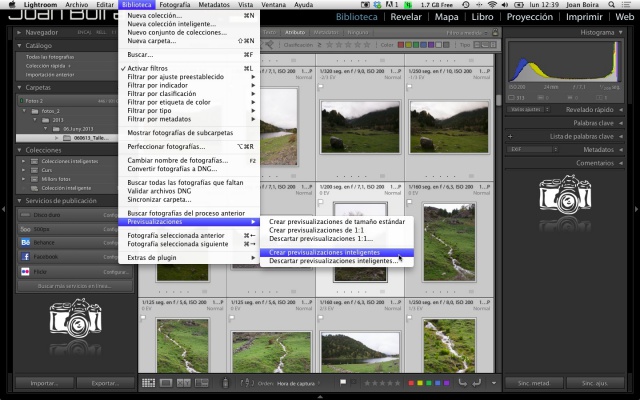640x400 pixels.
Task: Toggle the Fotos 2 volume indicator
Action: click(x=21, y=100)
